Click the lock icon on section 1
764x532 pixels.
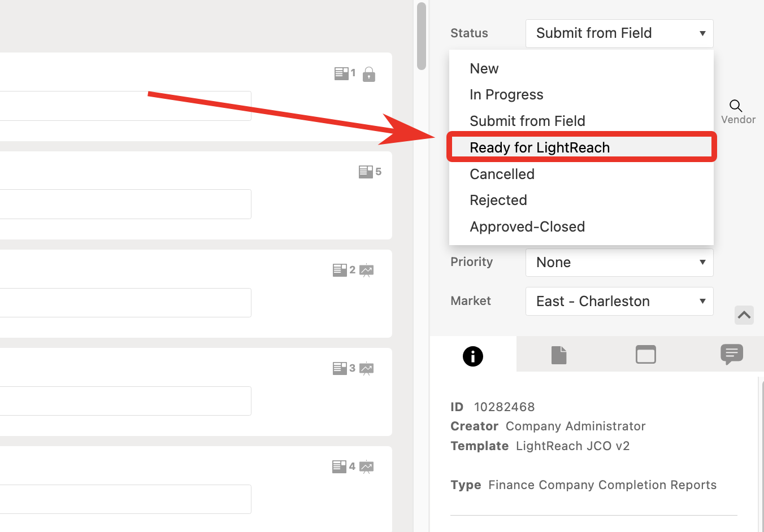click(x=369, y=74)
